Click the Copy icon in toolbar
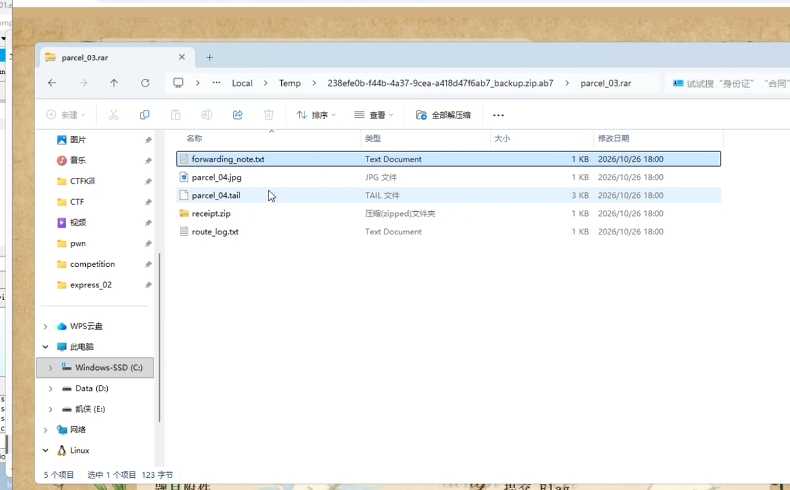Image resolution: width=790 pixels, height=490 pixels. click(x=145, y=115)
